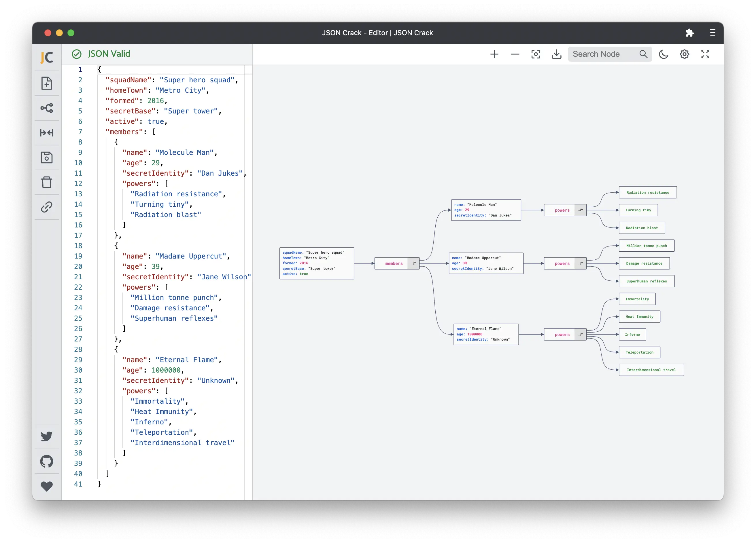The height and width of the screenshot is (543, 756).
Task: Open the share options in the sidebar
Action: pos(47,108)
